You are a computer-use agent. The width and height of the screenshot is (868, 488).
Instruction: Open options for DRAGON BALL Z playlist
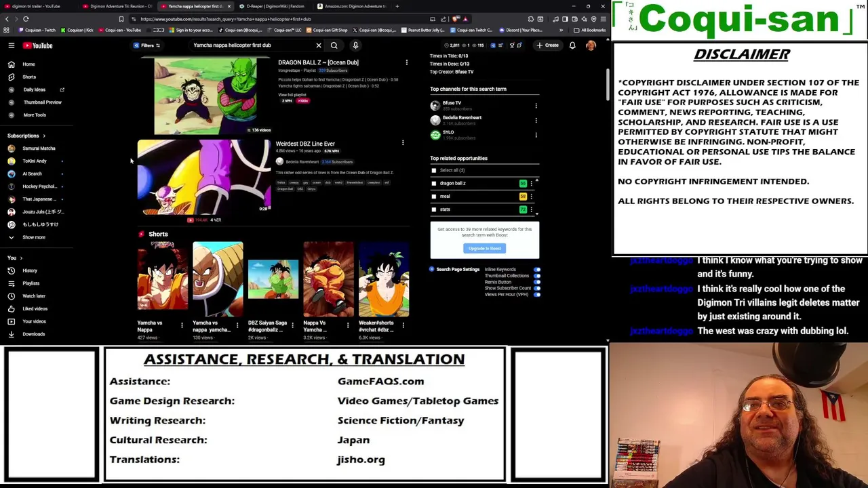click(407, 62)
